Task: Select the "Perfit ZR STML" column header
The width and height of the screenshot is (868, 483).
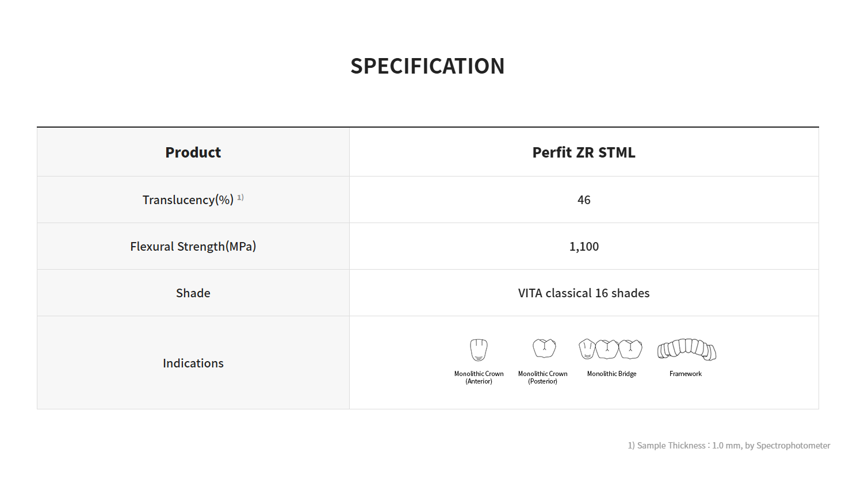Action: pos(584,152)
